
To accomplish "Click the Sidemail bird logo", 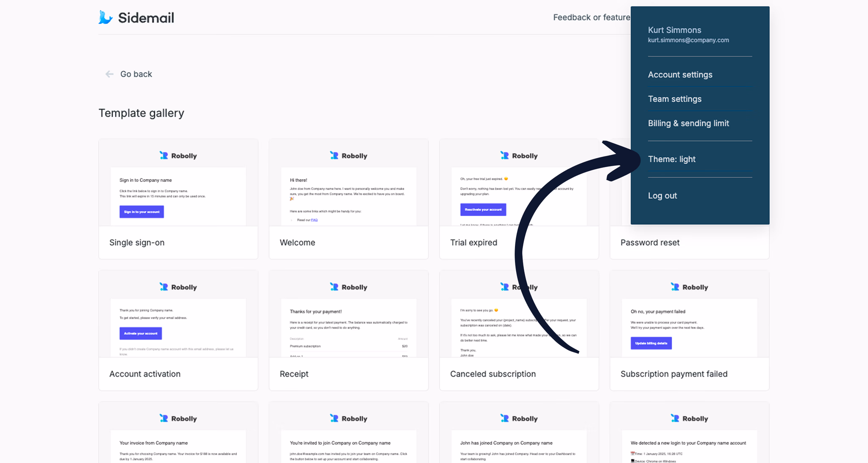I will click(x=105, y=17).
